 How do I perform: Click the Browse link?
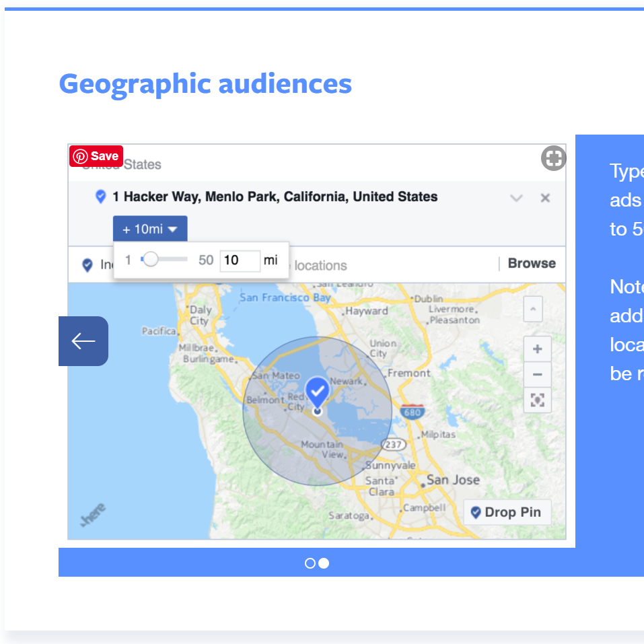coord(532,263)
